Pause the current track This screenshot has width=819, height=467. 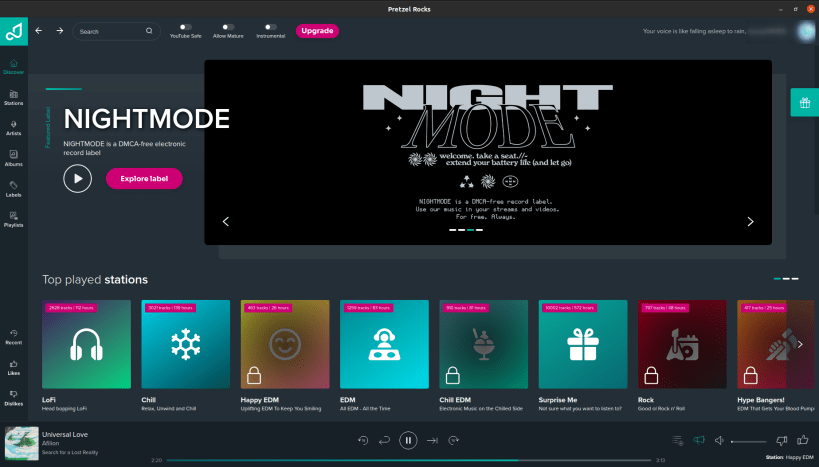(x=408, y=440)
